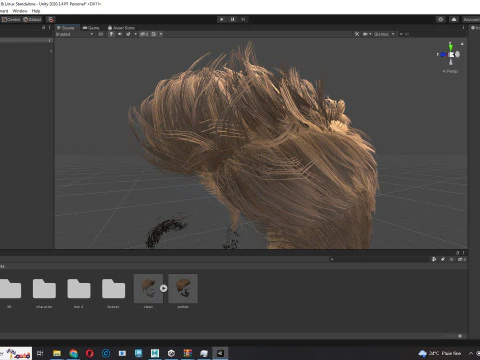The height and width of the screenshot is (360, 480).
Task: Click the favorites star icon in Project
Action: (x=452, y=259)
